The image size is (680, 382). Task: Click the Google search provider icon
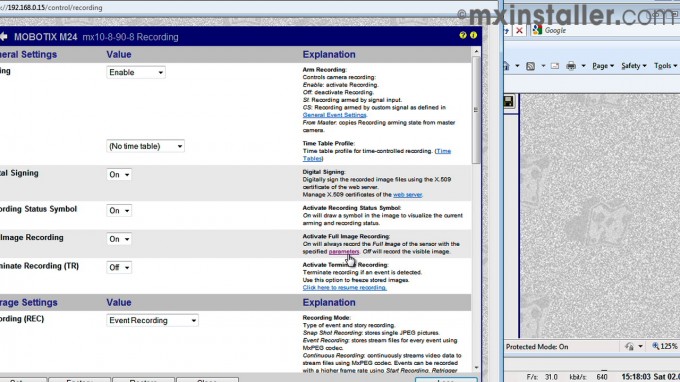click(537, 30)
